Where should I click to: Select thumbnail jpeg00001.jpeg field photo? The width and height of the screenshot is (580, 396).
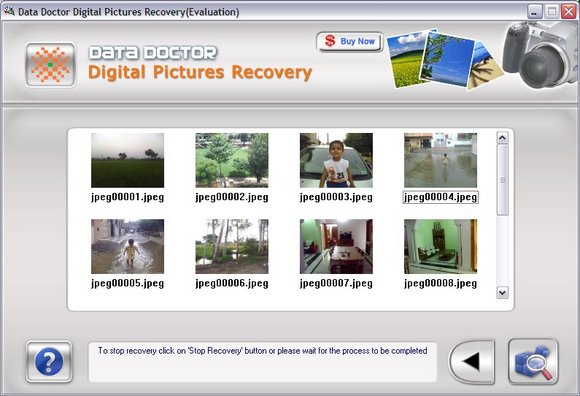coord(128,160)
